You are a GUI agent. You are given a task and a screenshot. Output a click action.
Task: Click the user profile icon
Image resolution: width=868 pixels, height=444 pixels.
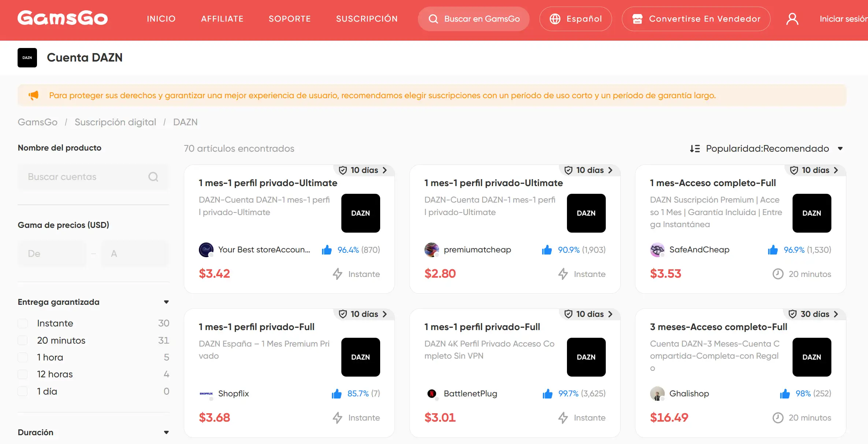[x=792, y=19]
